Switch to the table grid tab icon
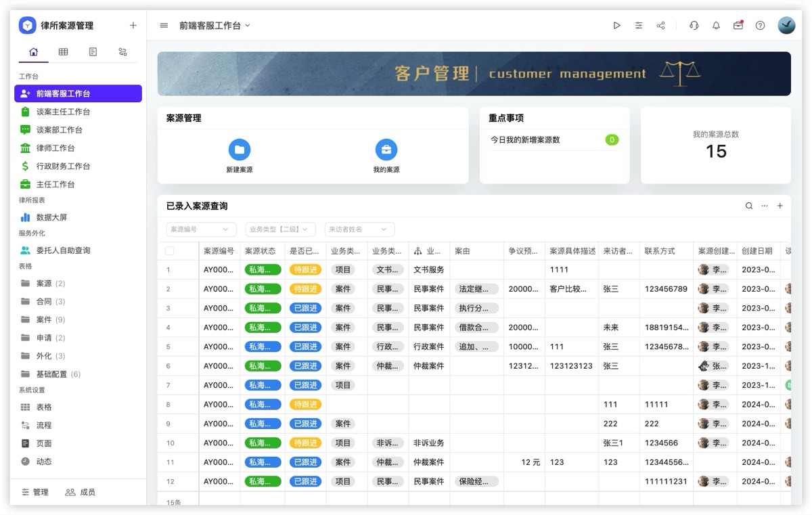The height and width of the screenshot is (515, 812). tap(63, 51)
